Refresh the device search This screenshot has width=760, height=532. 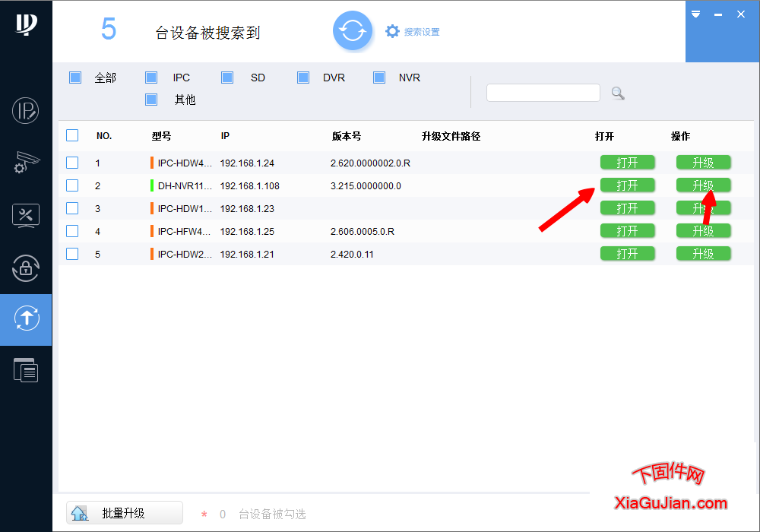click(353, 31)
